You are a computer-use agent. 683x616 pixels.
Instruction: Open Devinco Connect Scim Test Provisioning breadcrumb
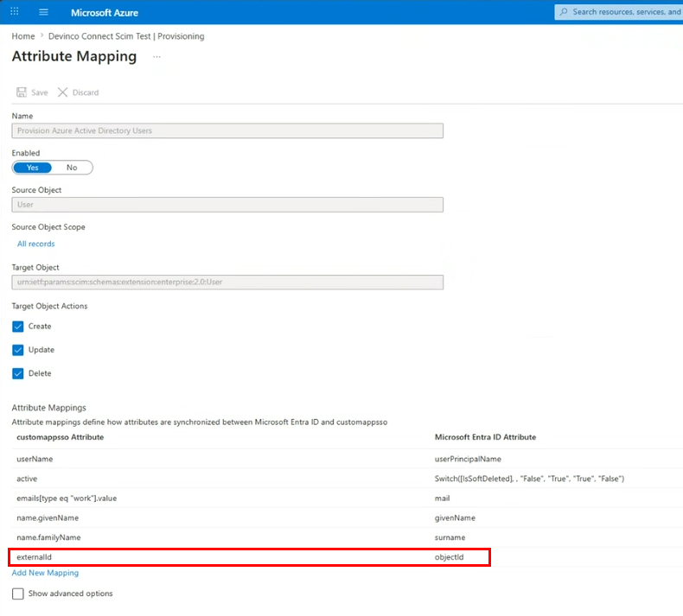click(x=126, y=36)
